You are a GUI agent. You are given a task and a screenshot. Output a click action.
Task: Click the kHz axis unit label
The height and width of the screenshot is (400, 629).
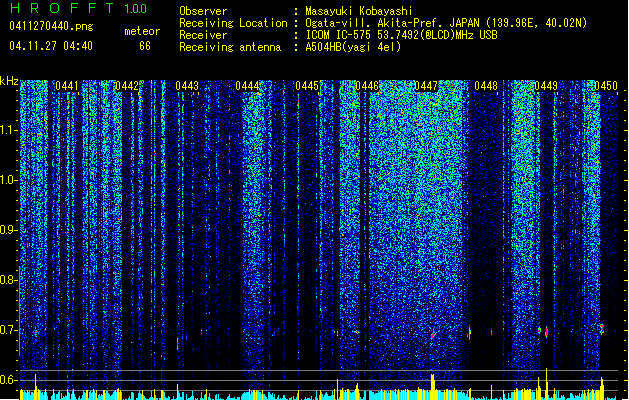9,81
